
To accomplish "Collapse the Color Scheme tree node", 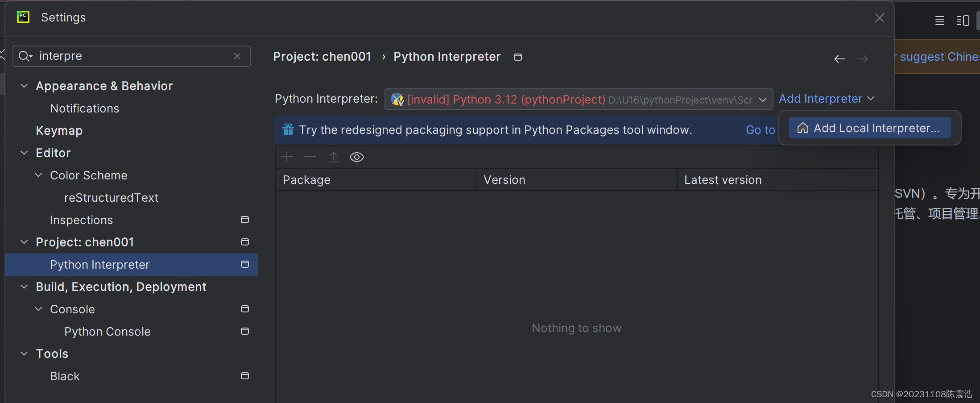I will [39, 175].
